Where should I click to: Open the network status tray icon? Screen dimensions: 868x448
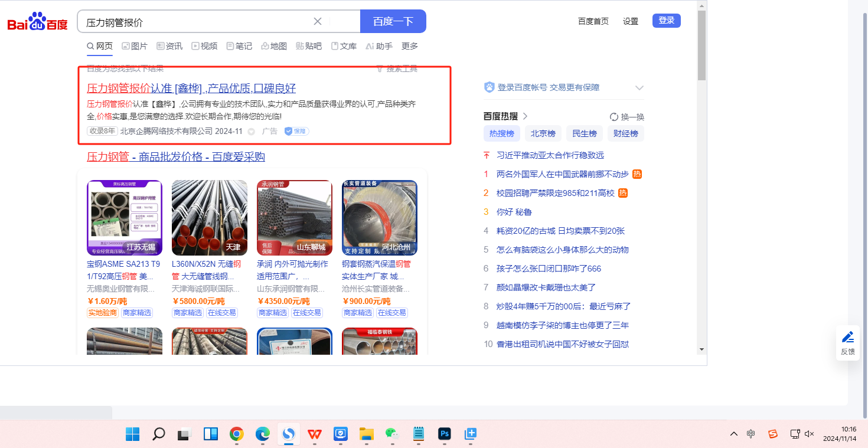pos(795,434)
